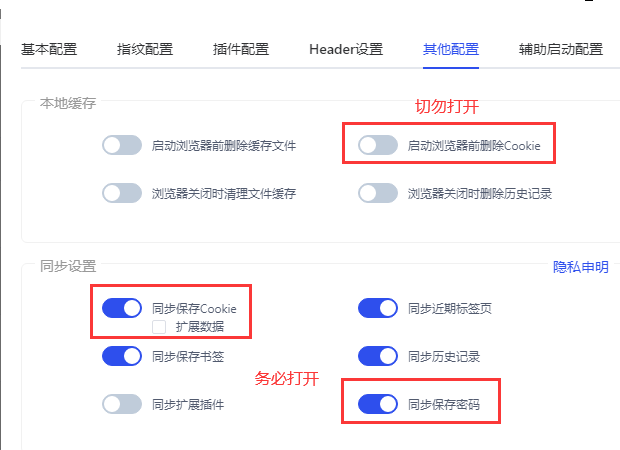Disable the 同步保存书签 toggle
Screen dimensions: 620x450
click(122, 356)
